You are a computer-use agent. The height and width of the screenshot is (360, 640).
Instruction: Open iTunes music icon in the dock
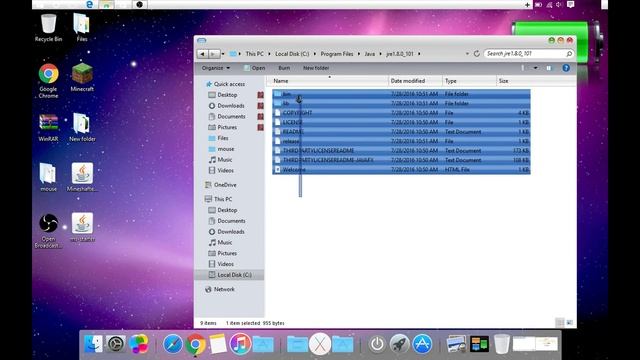(x=240, y=344)
